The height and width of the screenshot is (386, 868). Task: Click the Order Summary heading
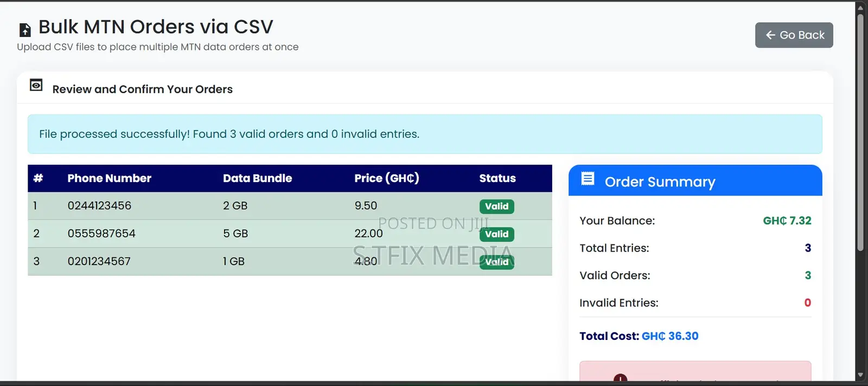[x=660, y=182]
